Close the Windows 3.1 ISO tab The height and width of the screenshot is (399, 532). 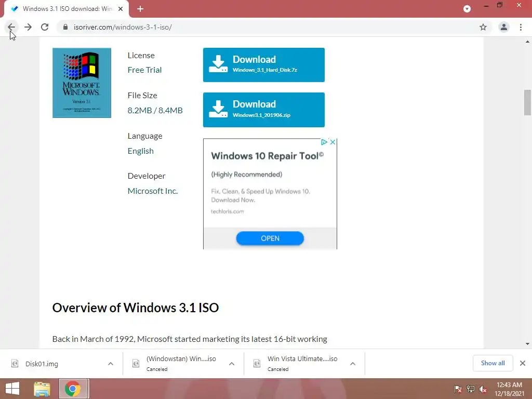[x=121, y=9]
